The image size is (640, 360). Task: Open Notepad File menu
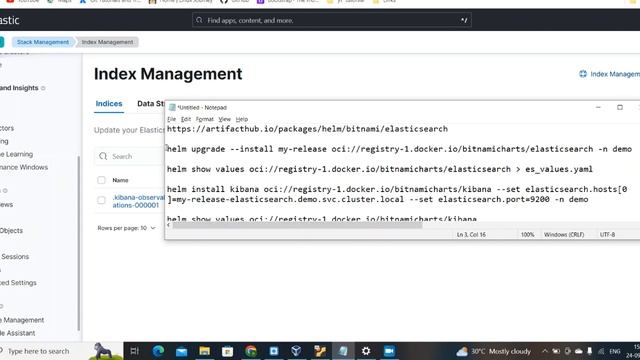(x=171, y=119)
